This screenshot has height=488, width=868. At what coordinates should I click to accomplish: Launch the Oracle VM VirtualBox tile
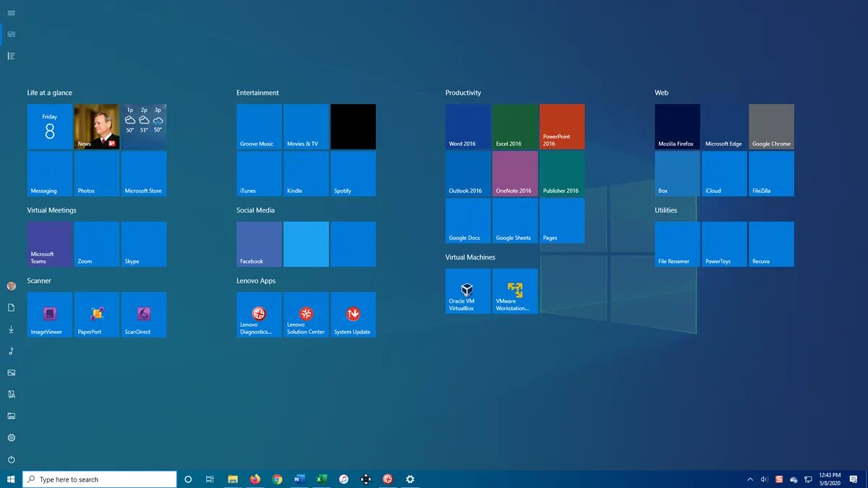(468, 291)
